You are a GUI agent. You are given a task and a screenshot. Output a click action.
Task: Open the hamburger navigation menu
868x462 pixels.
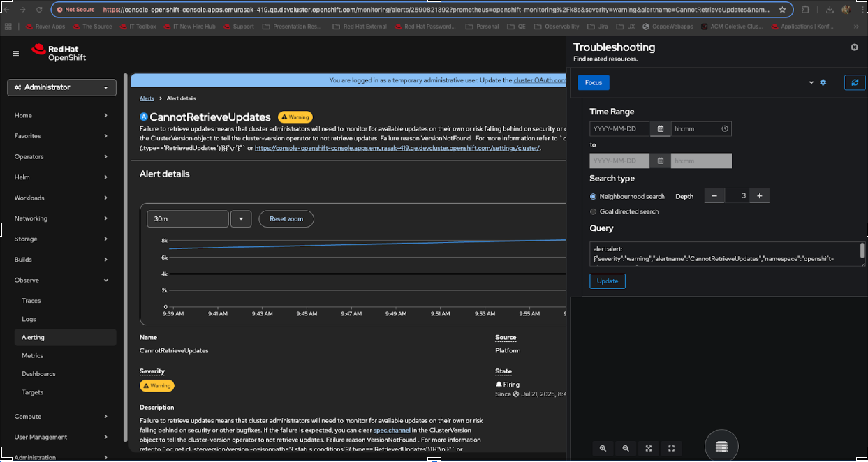click(x=16, y=53)
